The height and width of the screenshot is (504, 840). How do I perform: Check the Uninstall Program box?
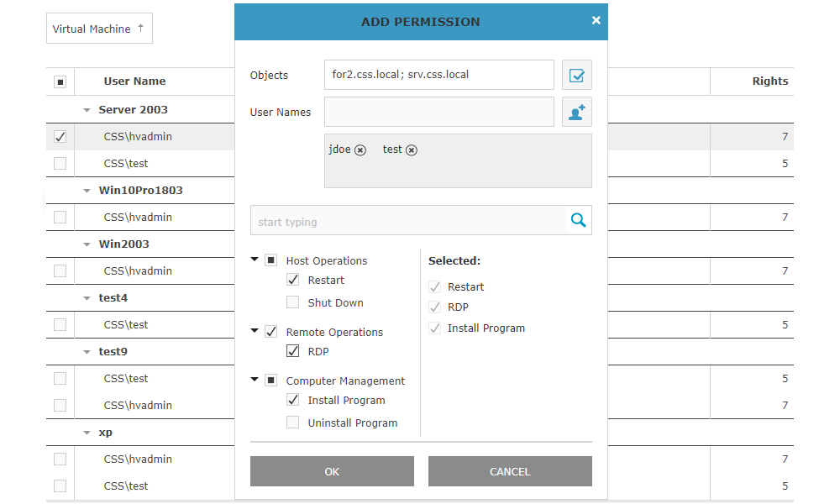292,423
